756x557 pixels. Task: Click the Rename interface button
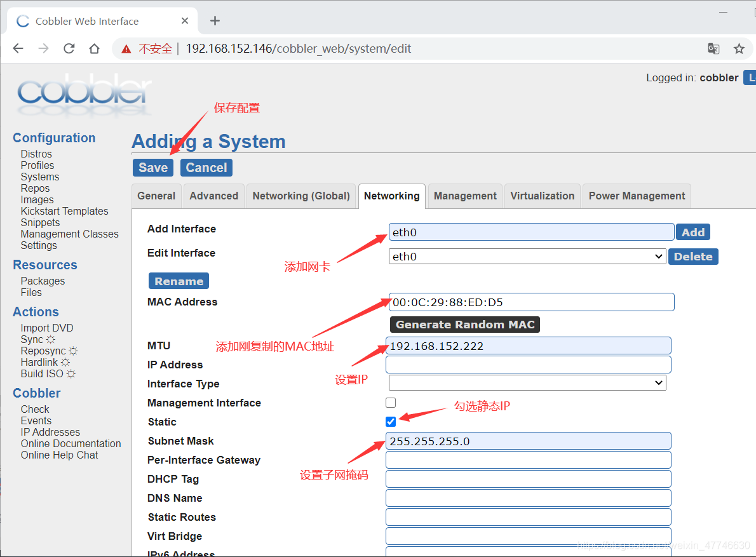coord(179,281)
